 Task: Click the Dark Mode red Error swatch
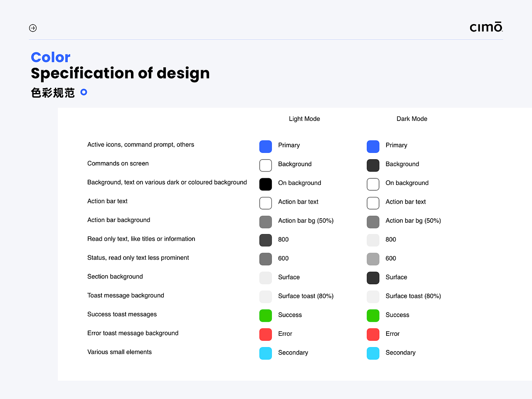(373, 334)
